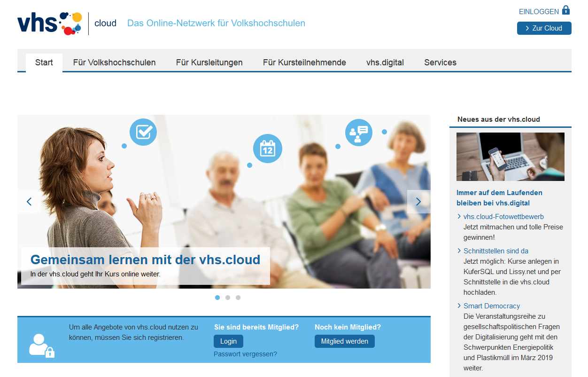Click the vhs cloud logo
588x377 pixels.
pyautogui.click(x=67, y=24)
